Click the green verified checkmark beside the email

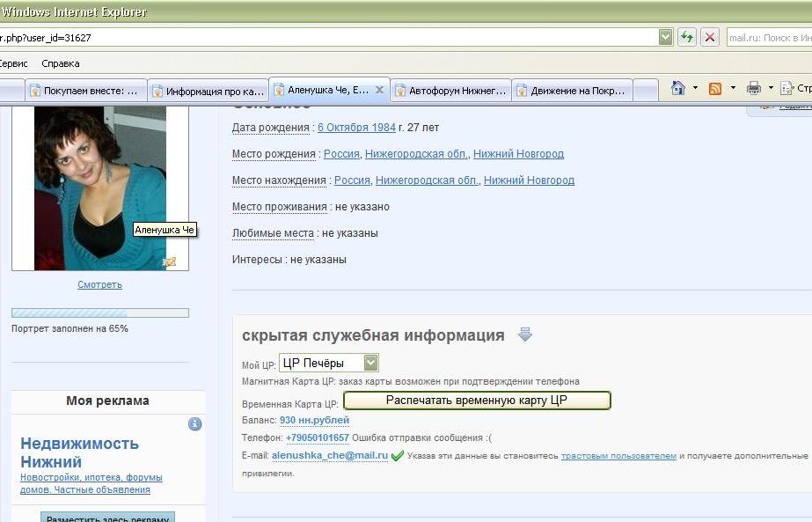click(x=397, y=456)
